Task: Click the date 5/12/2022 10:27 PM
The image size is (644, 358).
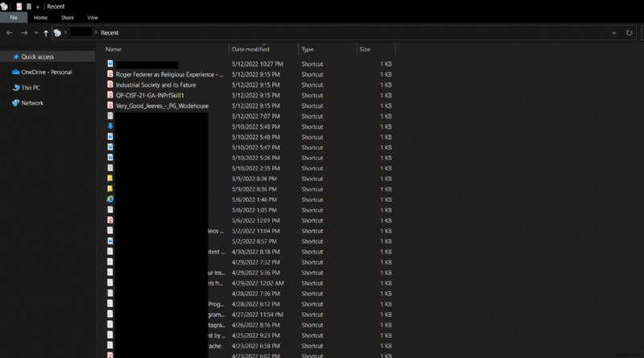Action: click(257, 64)
